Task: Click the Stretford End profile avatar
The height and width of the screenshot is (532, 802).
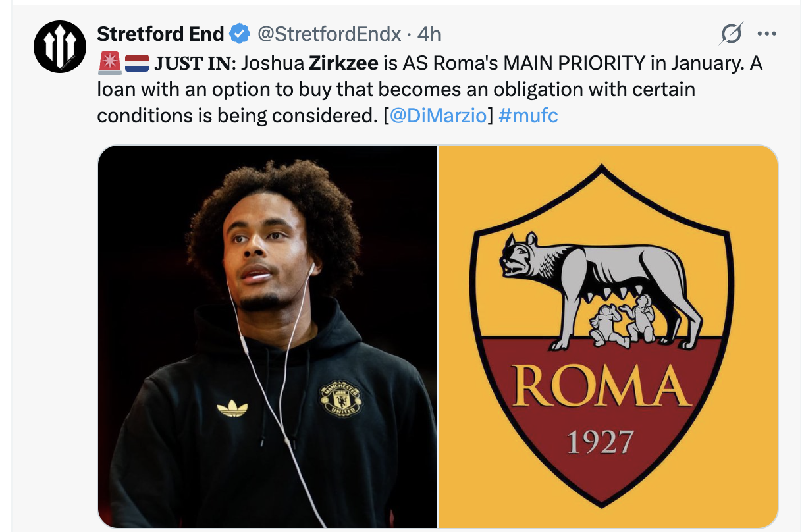Action: [x=60, y=46]
